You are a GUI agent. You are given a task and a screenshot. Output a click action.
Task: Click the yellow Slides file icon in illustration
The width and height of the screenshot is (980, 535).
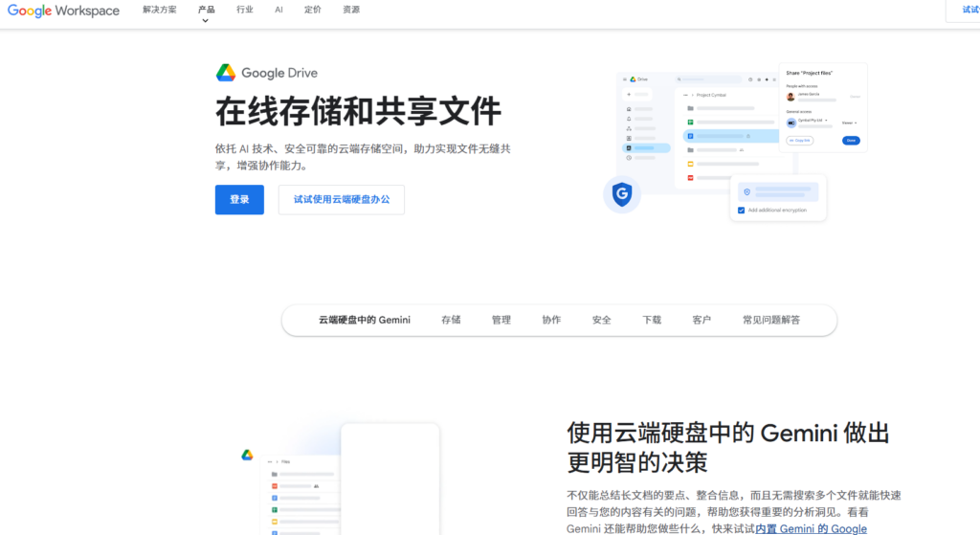pyautogui.click(x=689, y=164)
